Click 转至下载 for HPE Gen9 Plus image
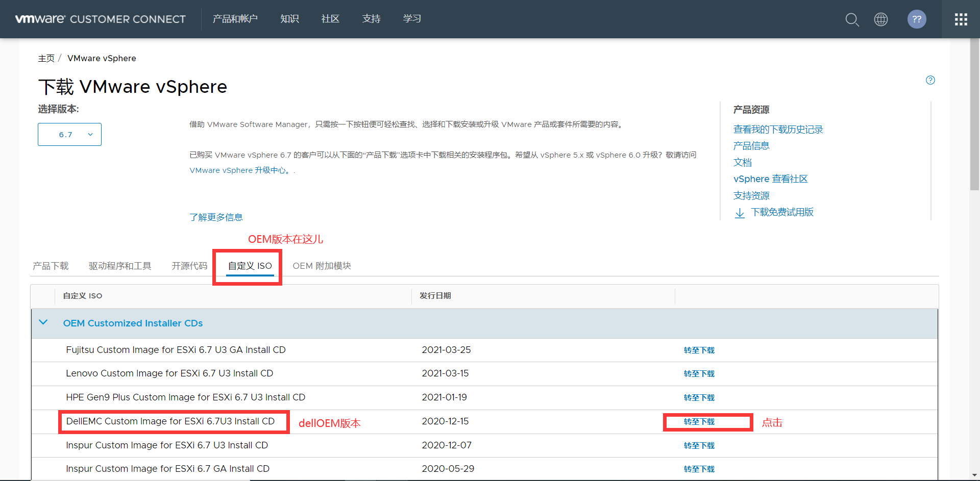The width and height of the screenshot is (980, 481). tap(699, 398)
